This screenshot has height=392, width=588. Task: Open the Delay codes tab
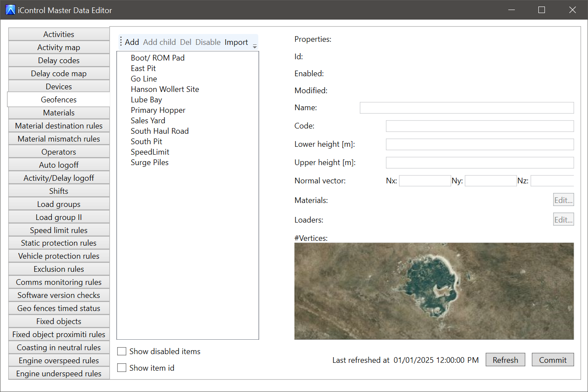tap(59, 61)
